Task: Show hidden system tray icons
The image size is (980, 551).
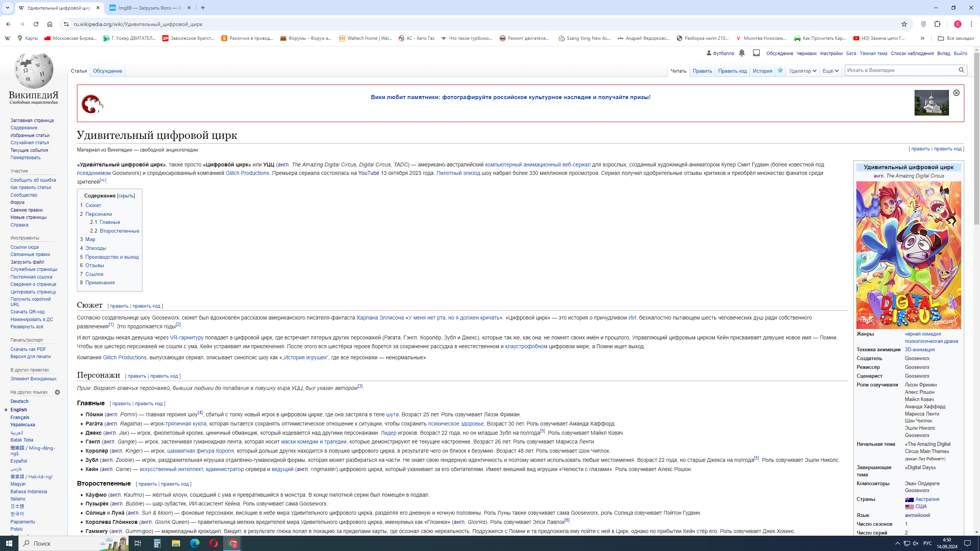Action: [x=898, y=543]
